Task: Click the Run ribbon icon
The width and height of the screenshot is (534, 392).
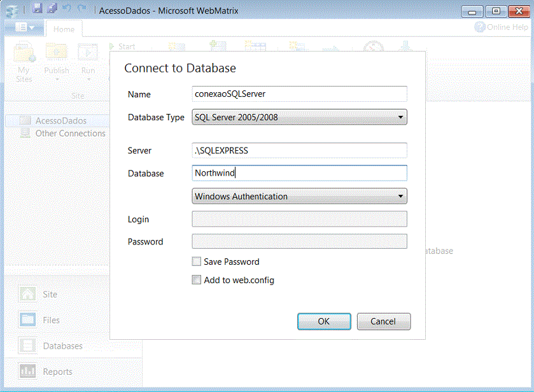Action: [x=88, y=62]
